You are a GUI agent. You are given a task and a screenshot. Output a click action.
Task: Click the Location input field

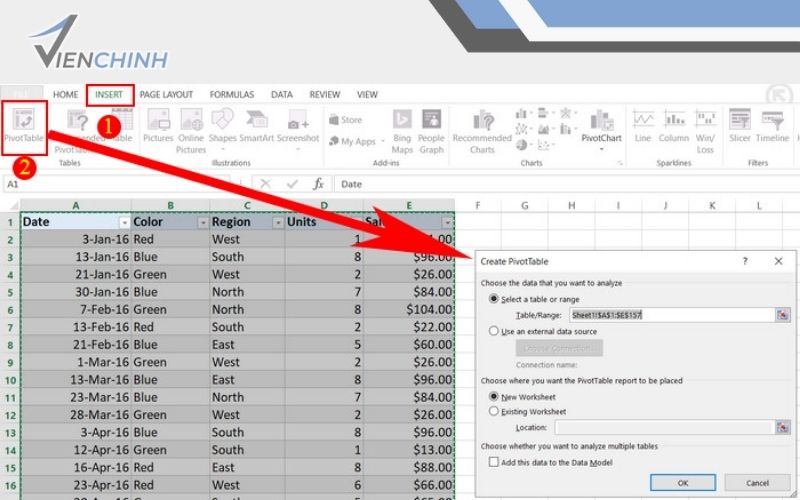(x=665, y=427)
